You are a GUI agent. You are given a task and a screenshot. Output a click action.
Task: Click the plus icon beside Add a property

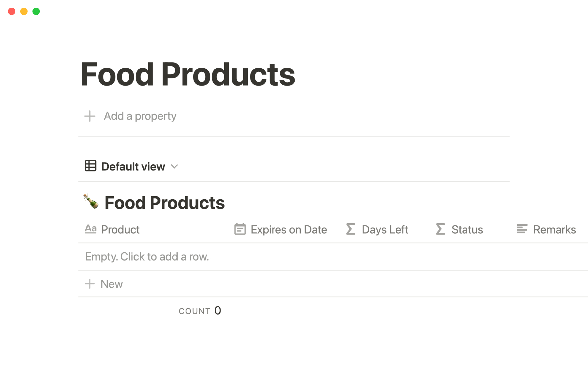90,116
